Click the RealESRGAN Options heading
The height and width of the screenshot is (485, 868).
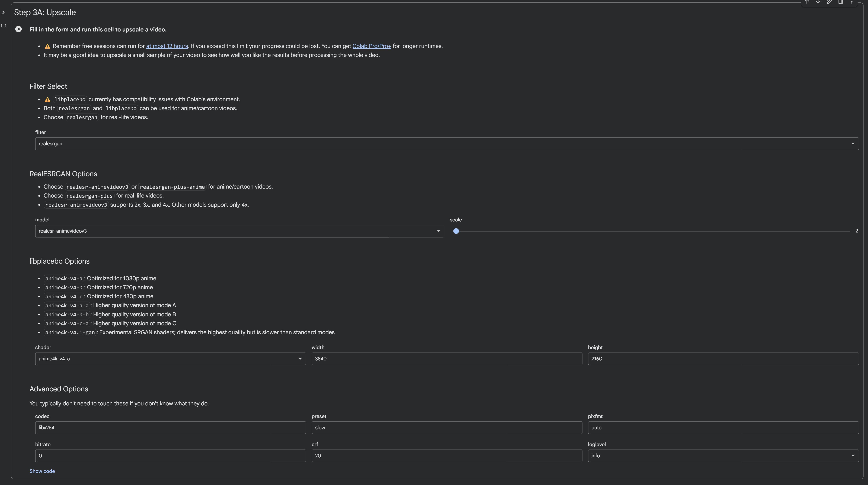coord(63,174)
